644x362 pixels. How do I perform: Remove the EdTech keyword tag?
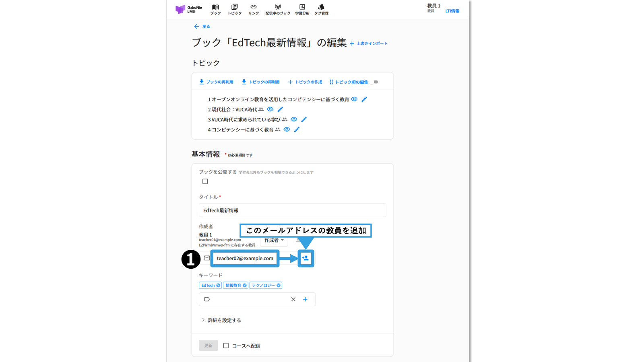[218, 286]
